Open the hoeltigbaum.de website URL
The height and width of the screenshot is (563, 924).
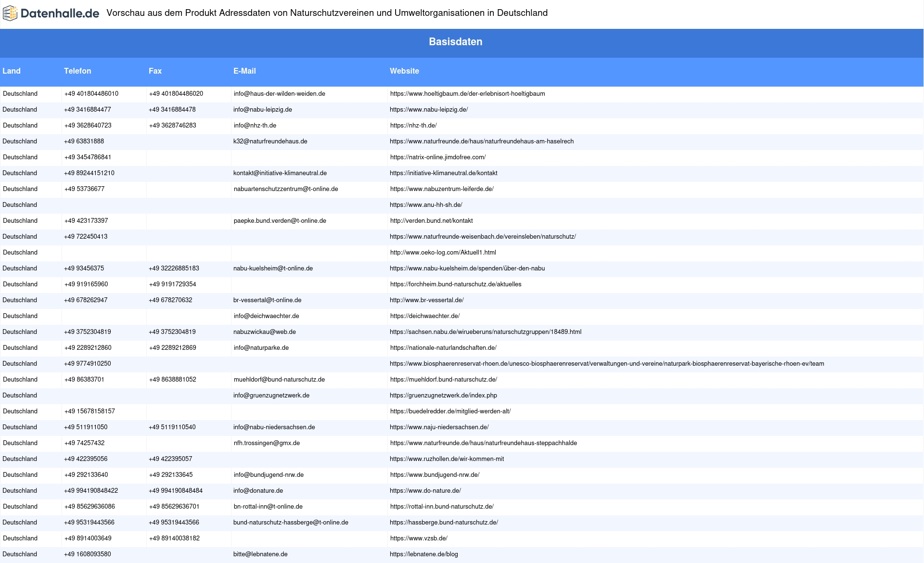tap(468, 94)
